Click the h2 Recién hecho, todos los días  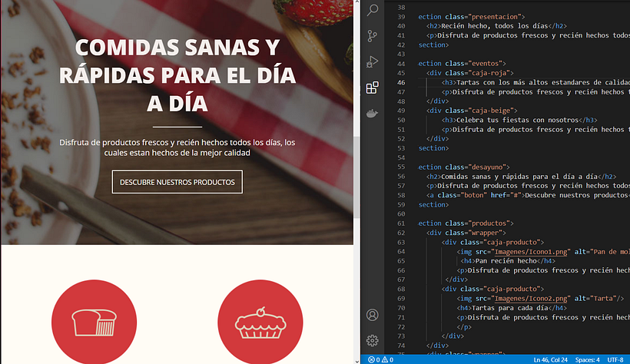[496, 26]
